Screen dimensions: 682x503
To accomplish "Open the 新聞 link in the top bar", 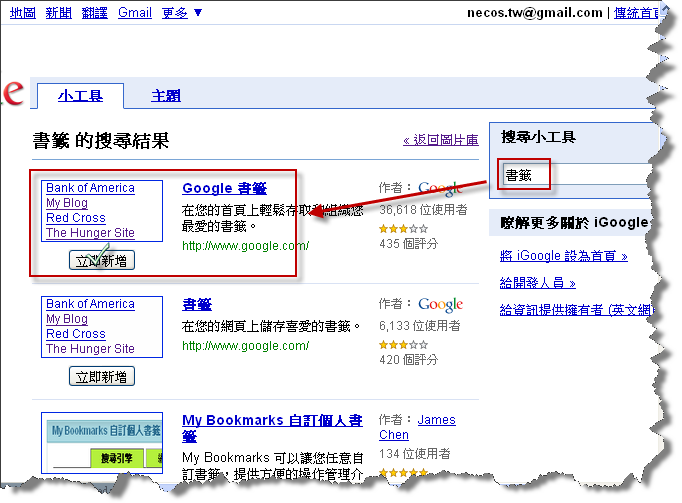I will [59, 13].
